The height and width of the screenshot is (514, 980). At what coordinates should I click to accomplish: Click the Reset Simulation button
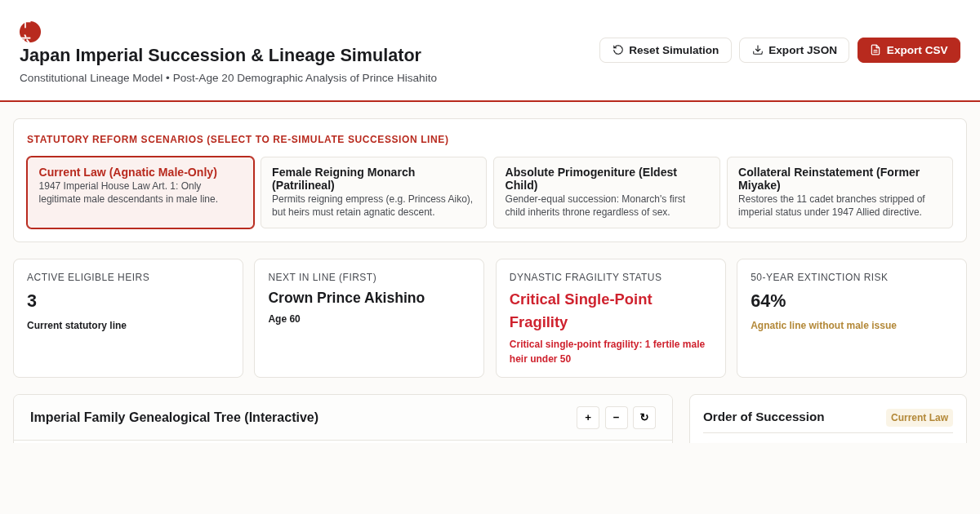tap(666, 50)
